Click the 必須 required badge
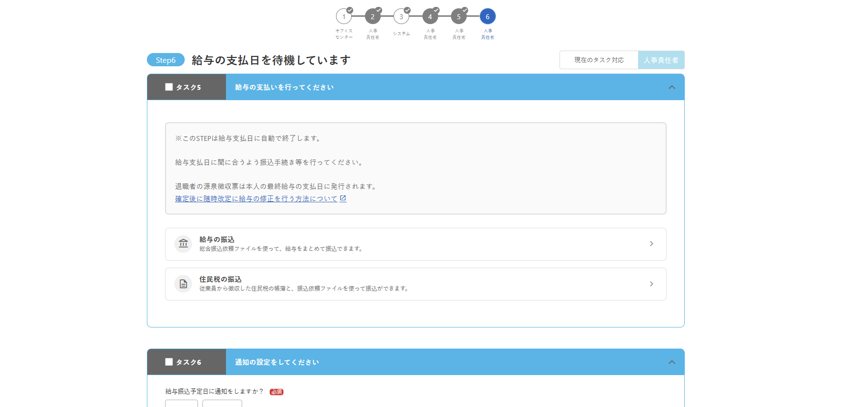Screen dimensions: 868x407 point(277,392)
